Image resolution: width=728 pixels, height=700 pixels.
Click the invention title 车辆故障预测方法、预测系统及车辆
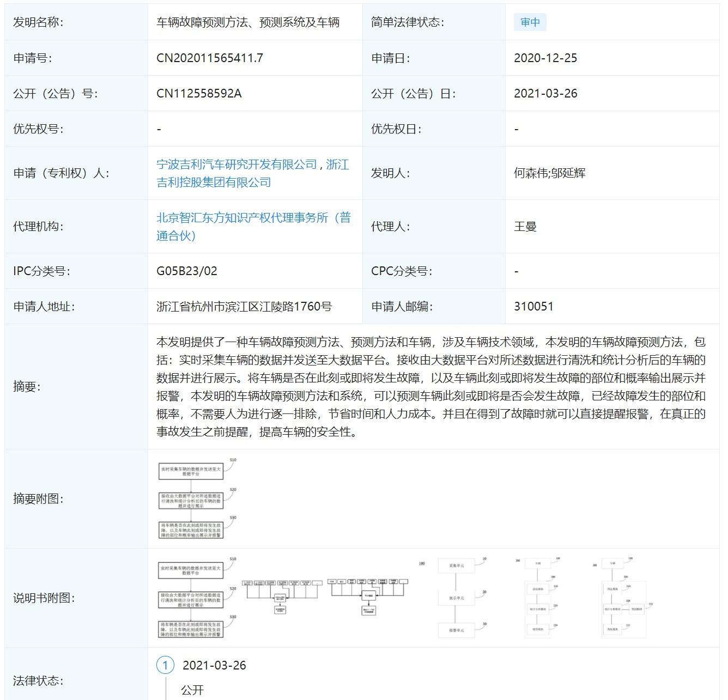pyautogui.click(x=248, y=22)
